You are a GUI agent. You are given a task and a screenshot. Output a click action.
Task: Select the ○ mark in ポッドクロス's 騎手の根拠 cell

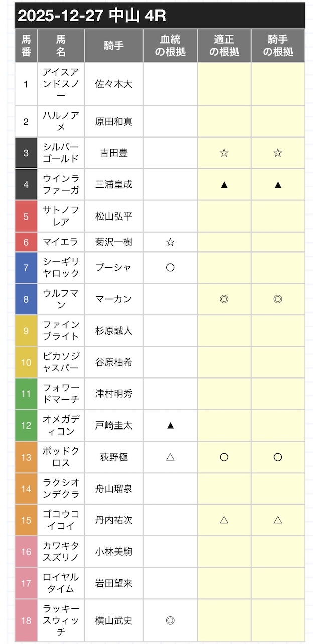pyautogui.click(x=278, y=457)
